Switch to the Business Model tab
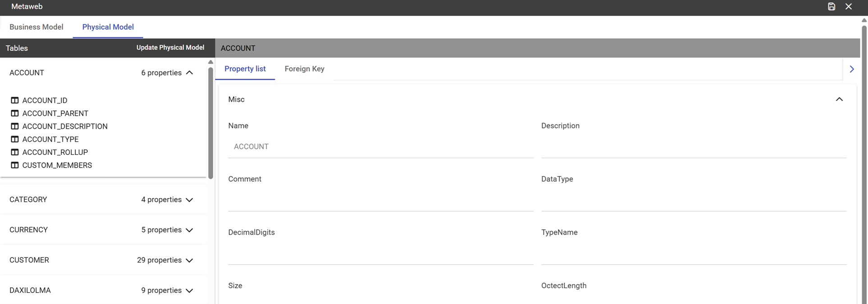This screenshot has width=868, height=304. click(37, 27)
